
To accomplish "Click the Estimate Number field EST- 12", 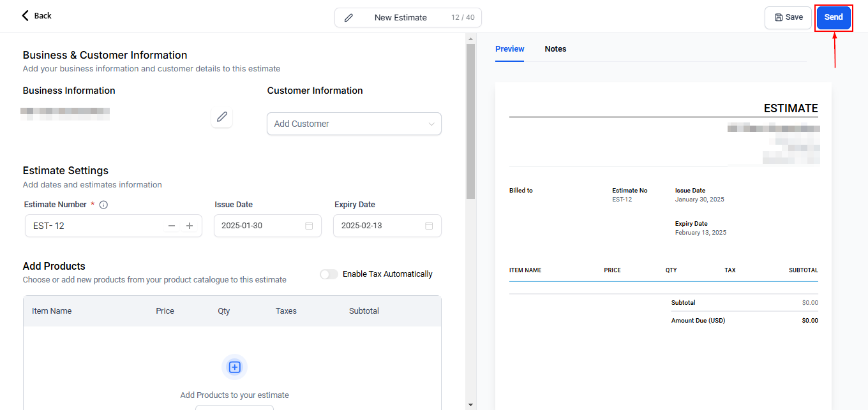I will 114,226.
